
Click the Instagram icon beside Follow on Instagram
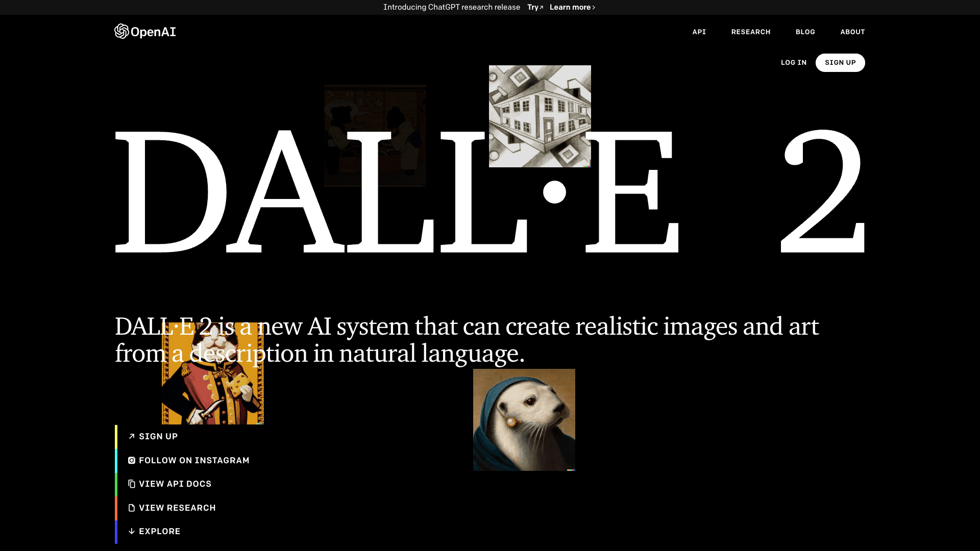pyautogui.click(x=132, y=460)
